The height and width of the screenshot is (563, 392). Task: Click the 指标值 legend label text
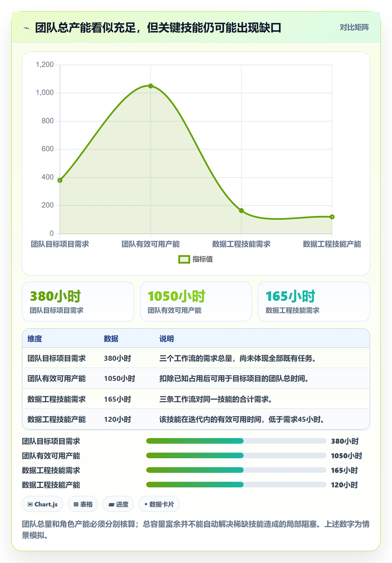pos(203,259)
